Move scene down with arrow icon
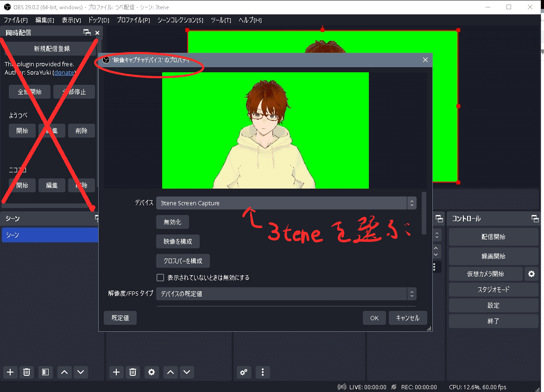 click(x=81, y=372)
